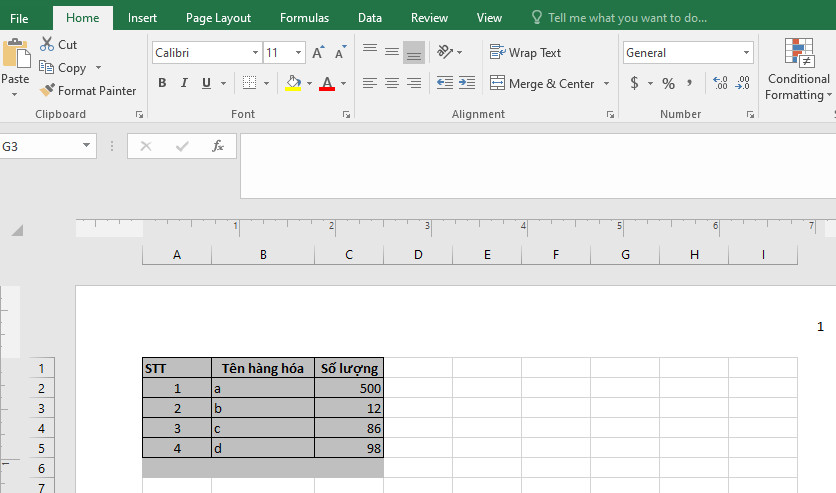Expand the General number format dropdown
This screenshot has height=493, width=836.
[747, 53]
